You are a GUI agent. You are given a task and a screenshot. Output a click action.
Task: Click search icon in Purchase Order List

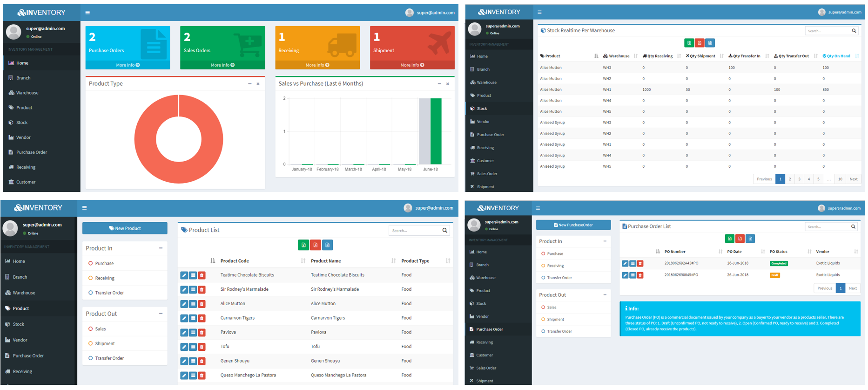coord(853,227)
